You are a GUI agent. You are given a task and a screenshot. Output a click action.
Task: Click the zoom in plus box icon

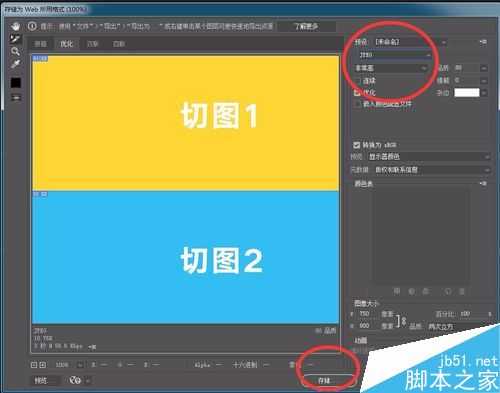(42, 365)
